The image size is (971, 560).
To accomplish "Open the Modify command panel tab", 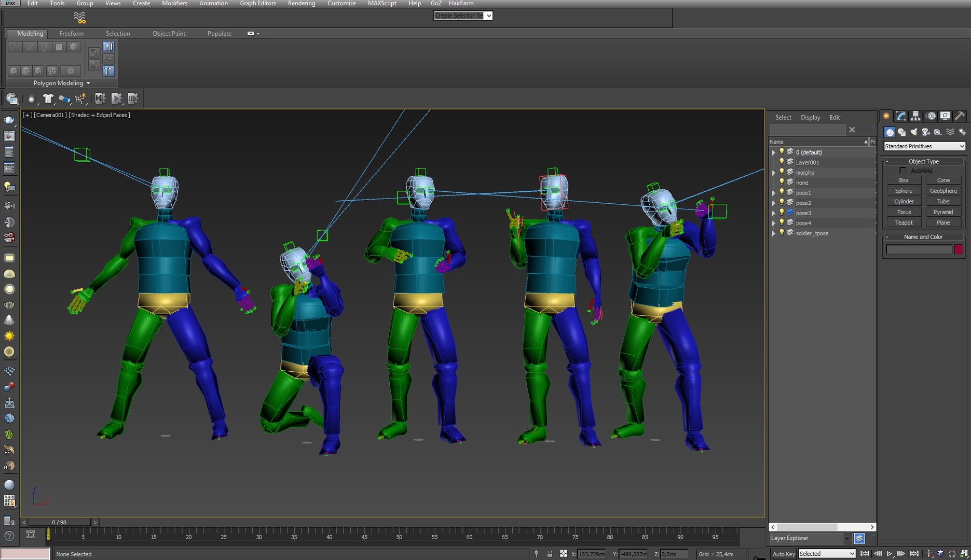I will [x=901, y=116].
